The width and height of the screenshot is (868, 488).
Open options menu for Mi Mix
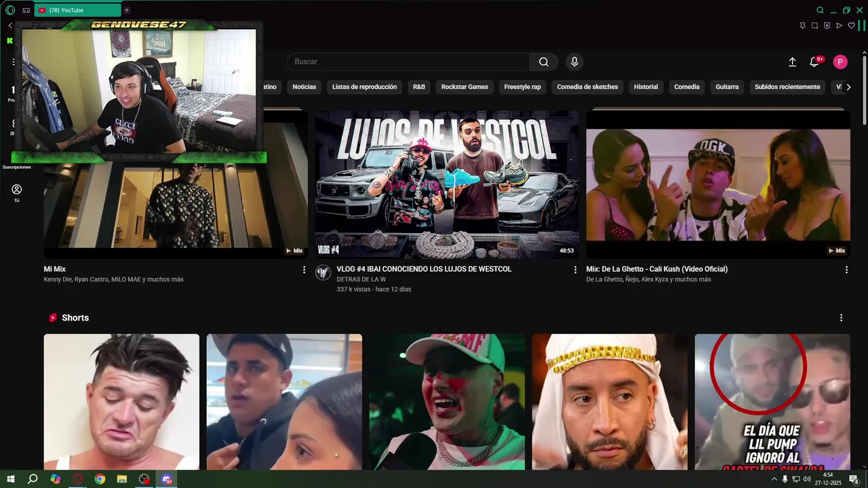[304, 270]
